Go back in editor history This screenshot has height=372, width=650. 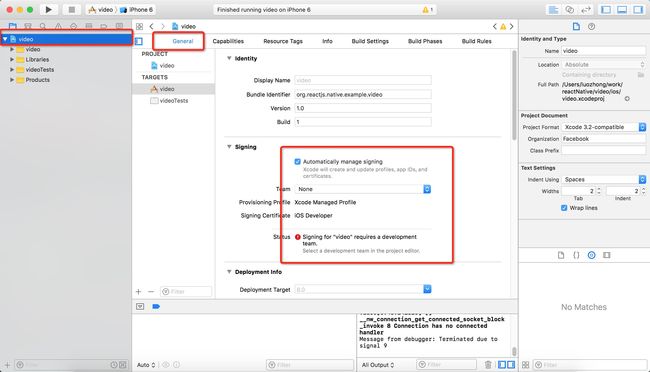[151, 27]
